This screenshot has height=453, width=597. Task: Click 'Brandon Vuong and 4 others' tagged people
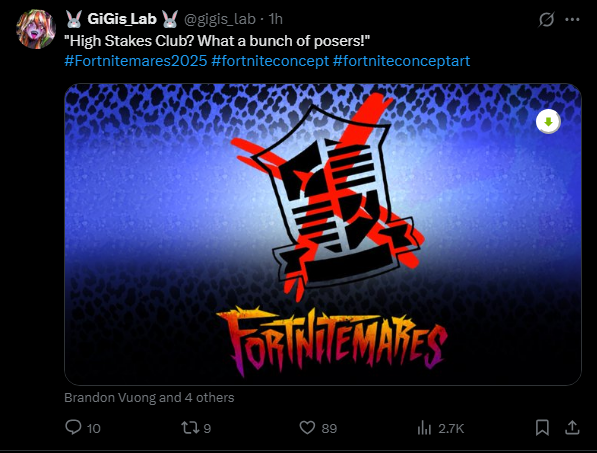point(149,397)
